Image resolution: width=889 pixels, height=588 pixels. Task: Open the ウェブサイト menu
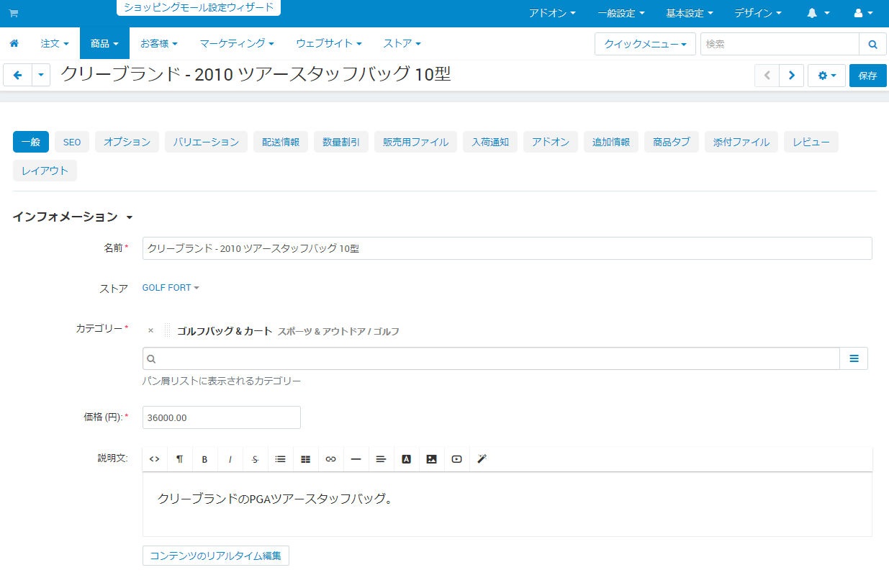[x=329, y=44]
